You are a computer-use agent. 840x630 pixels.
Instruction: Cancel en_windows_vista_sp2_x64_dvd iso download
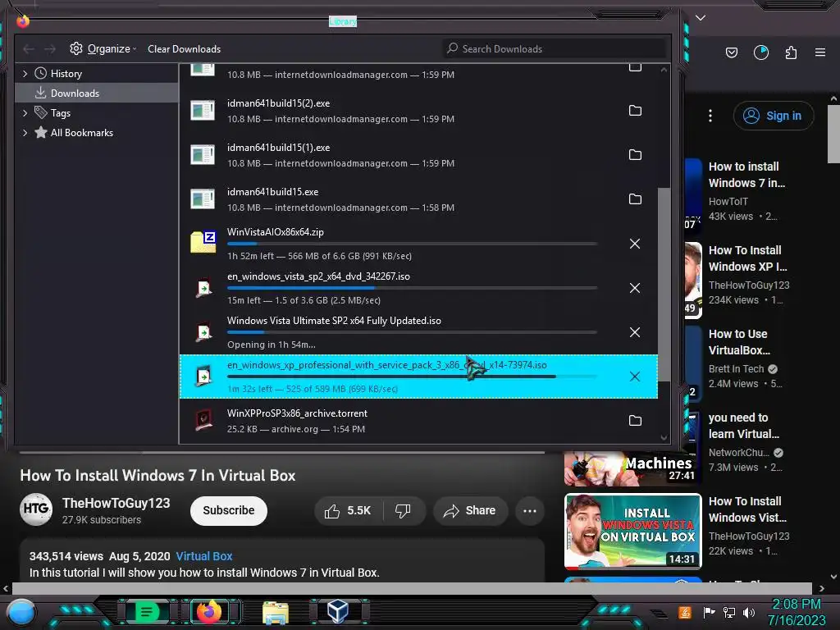(x=635, y=288)
